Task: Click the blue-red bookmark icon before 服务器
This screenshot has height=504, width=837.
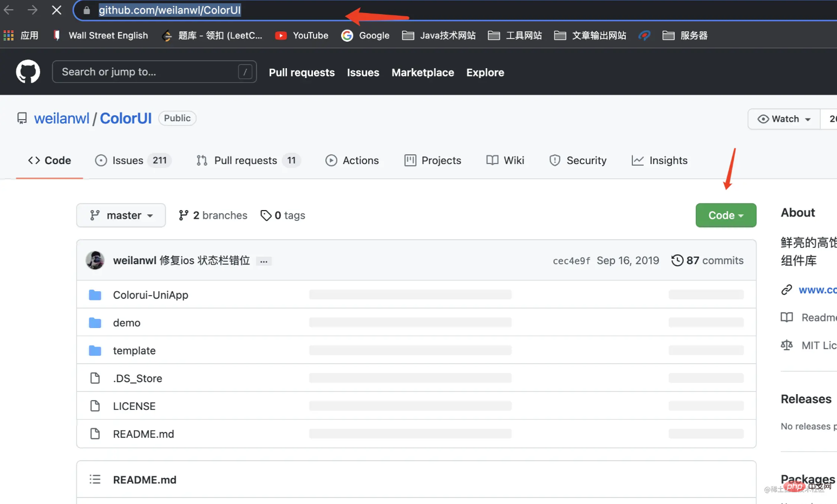Action: (644, 35)
